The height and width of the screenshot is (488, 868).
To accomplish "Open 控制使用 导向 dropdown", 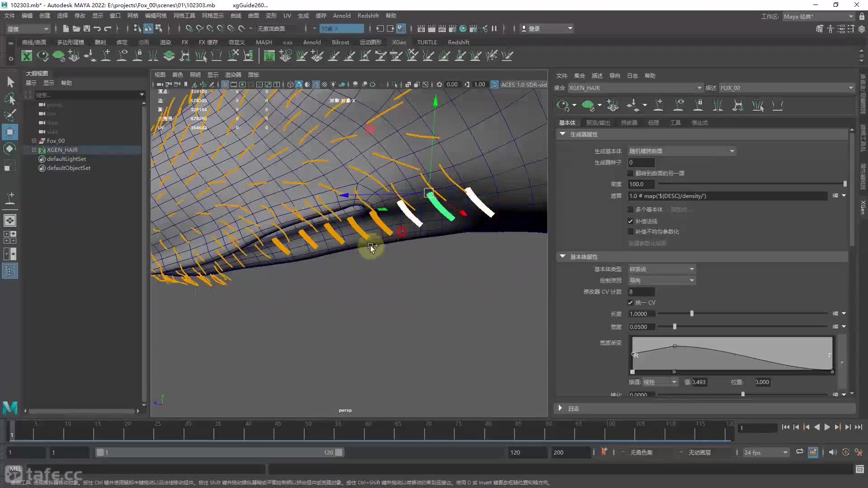I will [662, 280].
